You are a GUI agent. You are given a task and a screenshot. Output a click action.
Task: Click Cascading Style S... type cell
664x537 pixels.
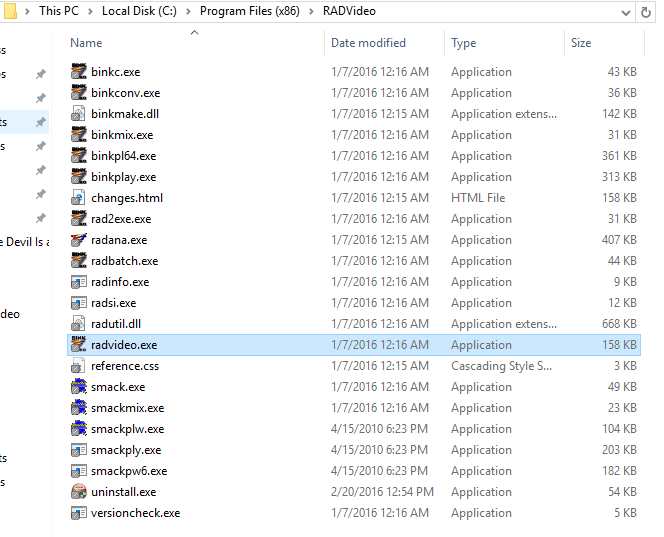(x=501, y=366)
